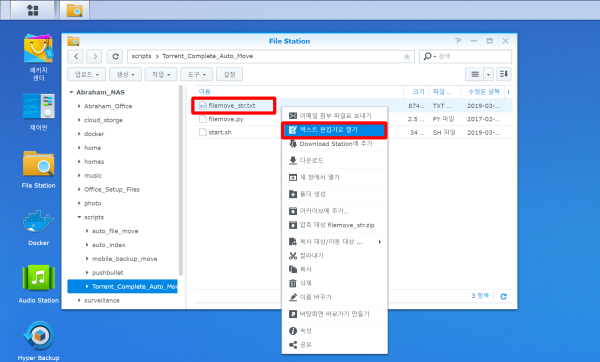Choose Open in new window entry

click(335, 177)
